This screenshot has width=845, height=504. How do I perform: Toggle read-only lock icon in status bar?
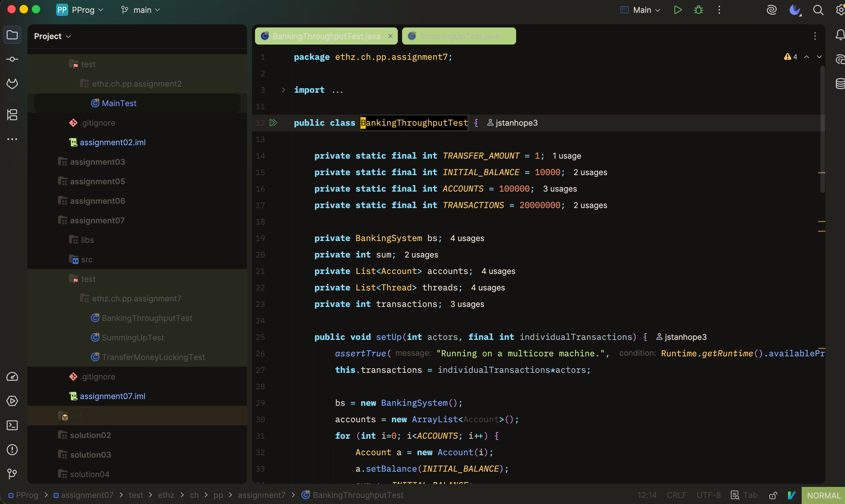click(x=773, y=495)
